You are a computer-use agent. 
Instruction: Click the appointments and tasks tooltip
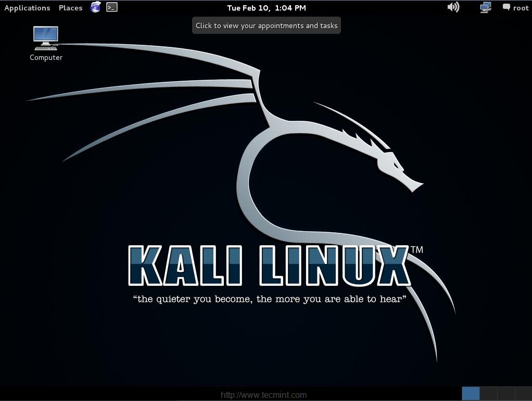tap(266, 25)
